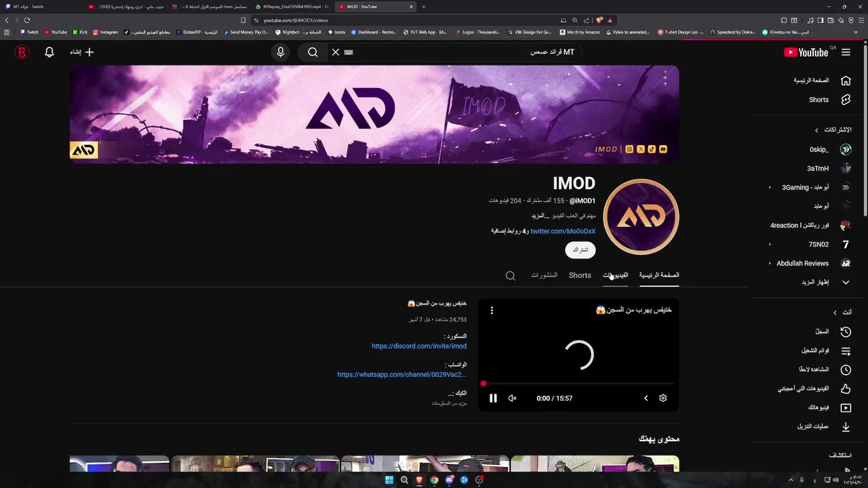The height and width of the screenshot is (488, 868).
Task: Open the WhatsApp channel link
Action: 402,375
